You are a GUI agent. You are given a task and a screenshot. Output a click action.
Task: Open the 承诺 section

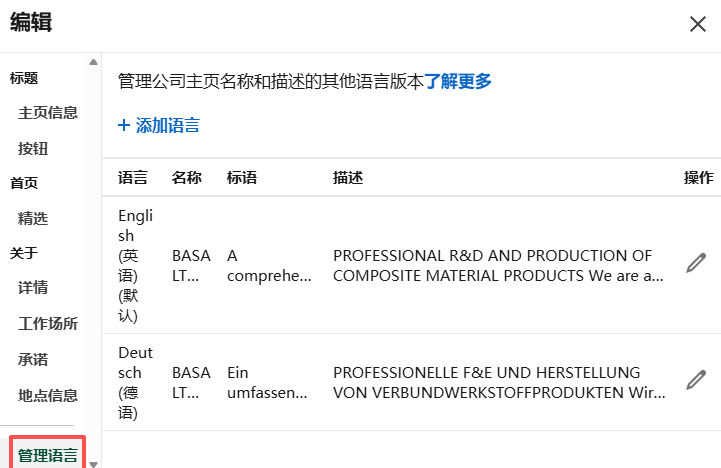coord(33,360)
